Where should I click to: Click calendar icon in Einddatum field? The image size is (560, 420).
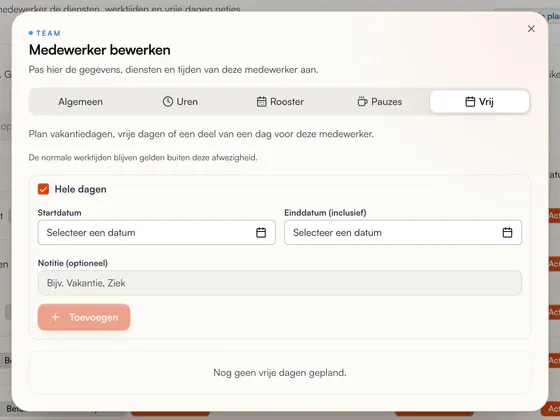[x=508, y=232]
